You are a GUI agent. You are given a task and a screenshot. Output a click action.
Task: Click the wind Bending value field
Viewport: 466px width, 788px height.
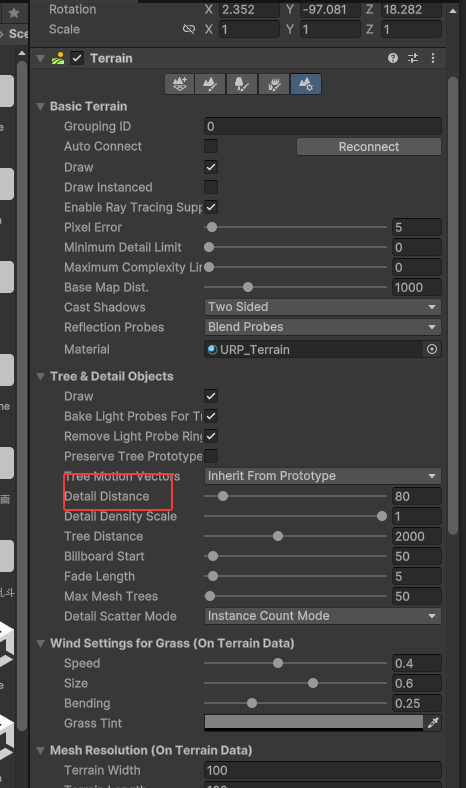[417, 704]
